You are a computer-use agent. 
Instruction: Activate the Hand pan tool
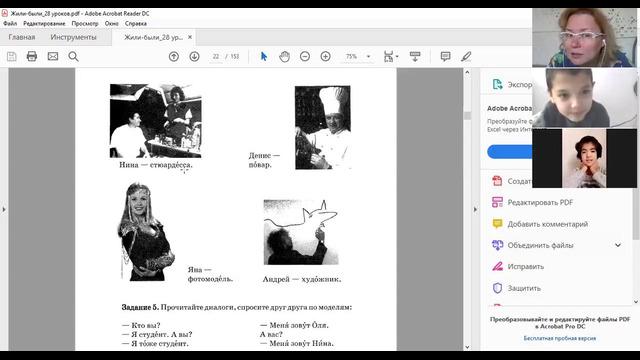tap(284, 56)
